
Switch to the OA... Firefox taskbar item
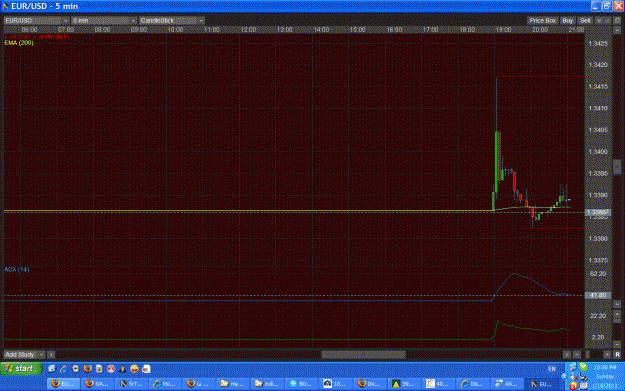click(x=98, y=384)
